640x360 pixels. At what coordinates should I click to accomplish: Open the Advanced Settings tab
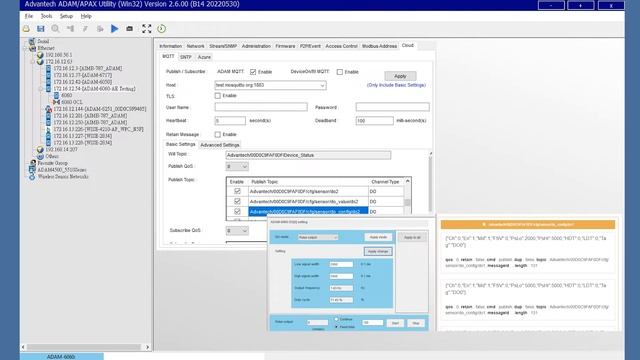click(220, 145)
